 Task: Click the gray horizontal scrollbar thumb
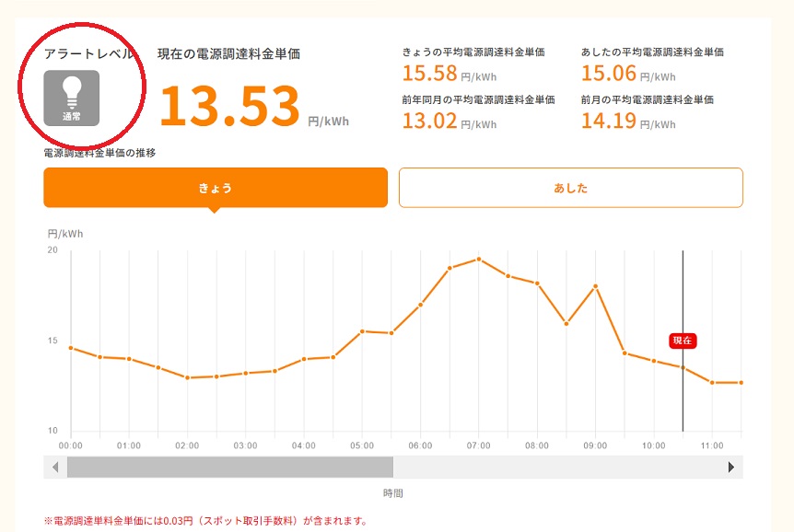(x=229, y=468)
